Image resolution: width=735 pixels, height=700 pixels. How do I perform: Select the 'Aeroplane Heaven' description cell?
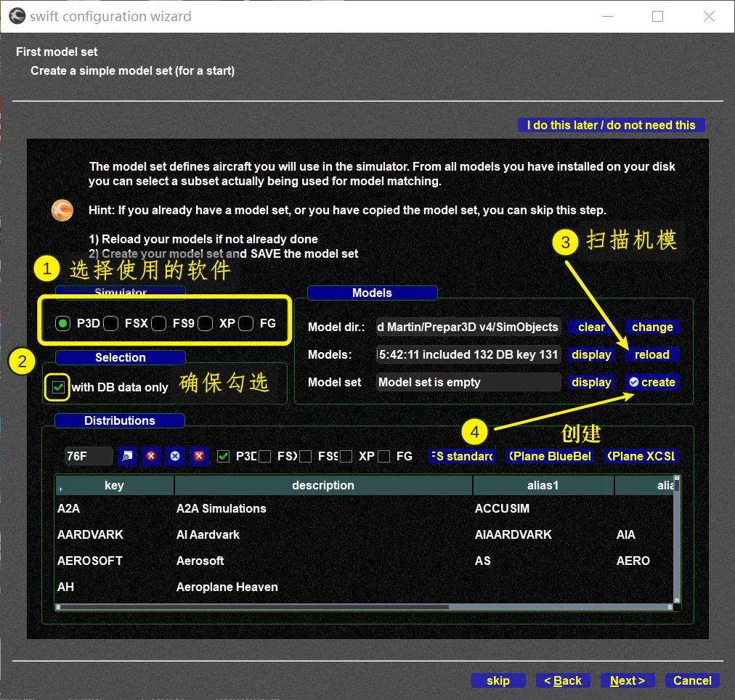coord(323,587)
